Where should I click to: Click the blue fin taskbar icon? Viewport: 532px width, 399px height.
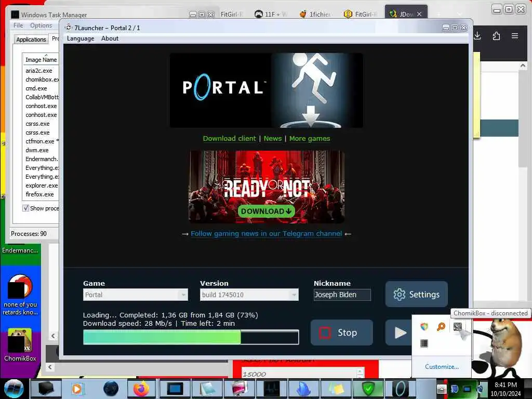tap(303, 389)
